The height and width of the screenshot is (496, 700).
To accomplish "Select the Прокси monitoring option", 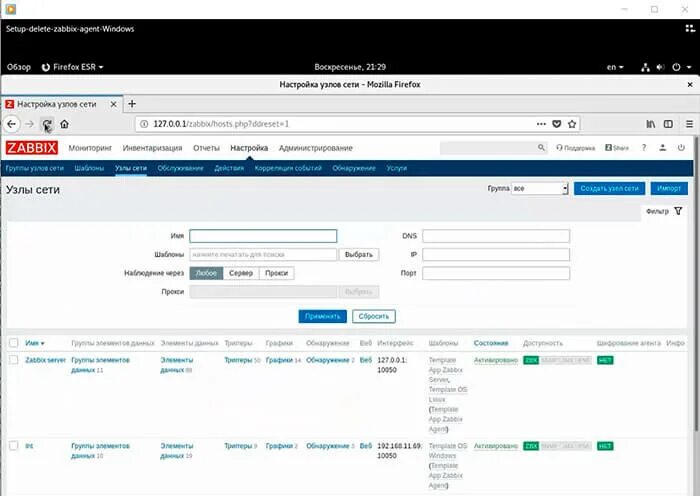I will click(276, 273).
